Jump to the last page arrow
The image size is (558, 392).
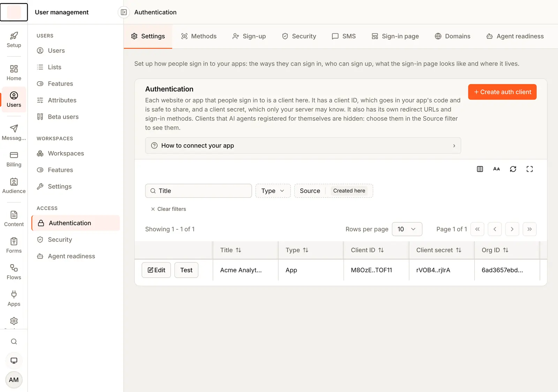coord(529,229)
